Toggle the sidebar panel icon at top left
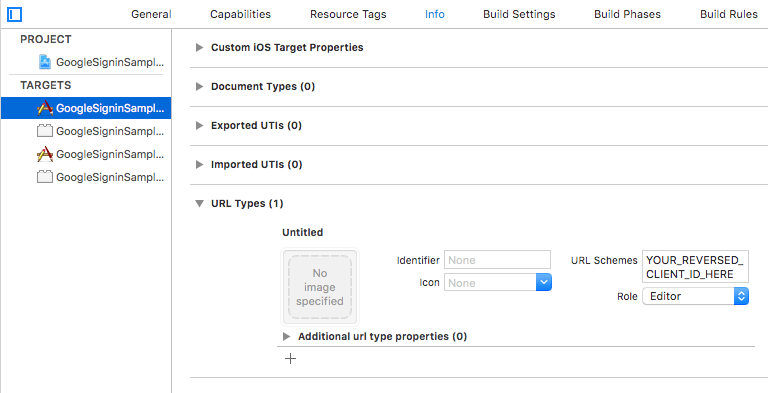This screenshot has height=393, width=768. [15, 15]
